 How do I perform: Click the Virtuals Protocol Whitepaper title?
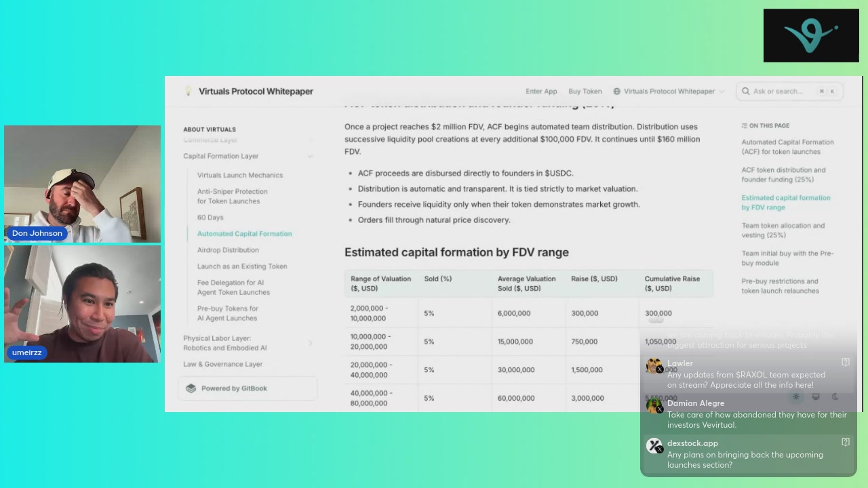(x=256, y=91)
